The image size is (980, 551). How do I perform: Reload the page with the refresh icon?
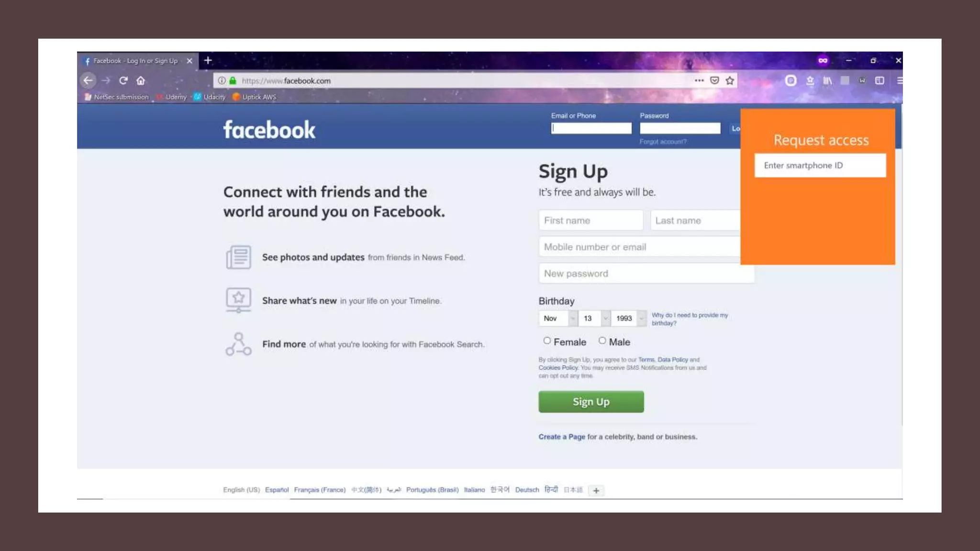(x=123, y=80)
